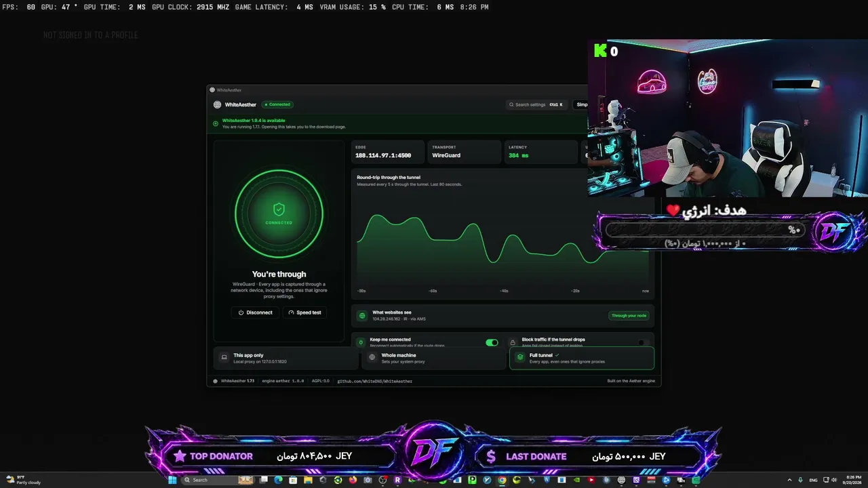Open the Windows Start menu
Screen dimensions: 868x488
pos(172,480)
